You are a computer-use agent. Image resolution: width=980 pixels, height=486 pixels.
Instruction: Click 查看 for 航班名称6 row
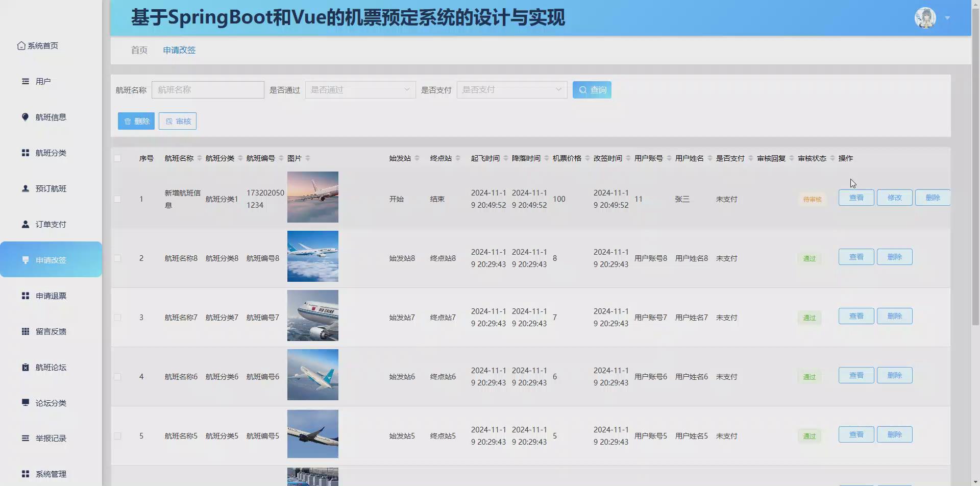coord(856,375)
